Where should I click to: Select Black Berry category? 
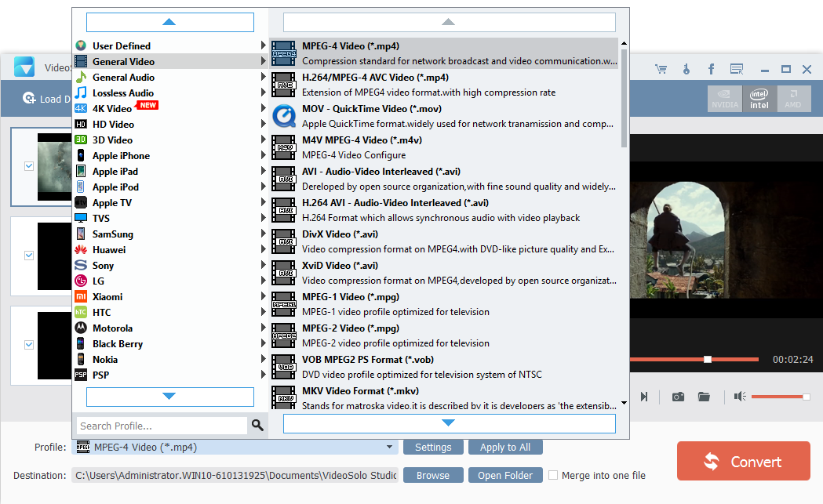coord(170,343)
